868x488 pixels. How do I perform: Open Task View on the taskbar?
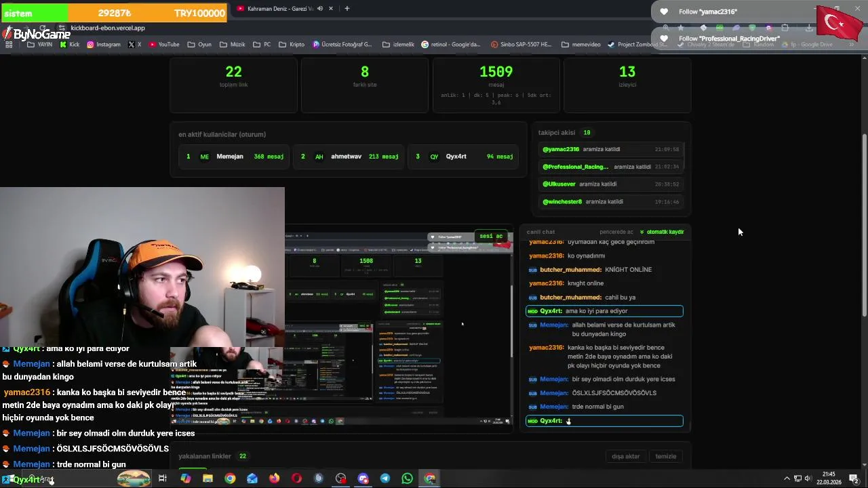[x=163, y=479]
